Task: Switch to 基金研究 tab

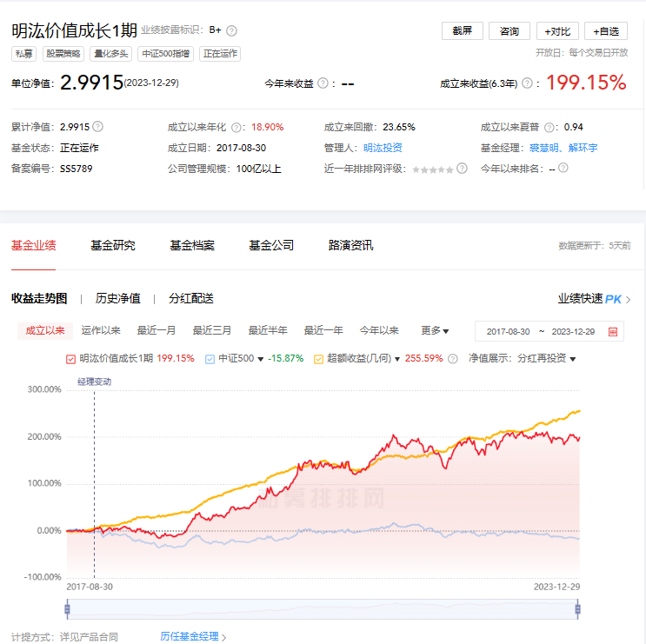Action: (x=113, y=246)
